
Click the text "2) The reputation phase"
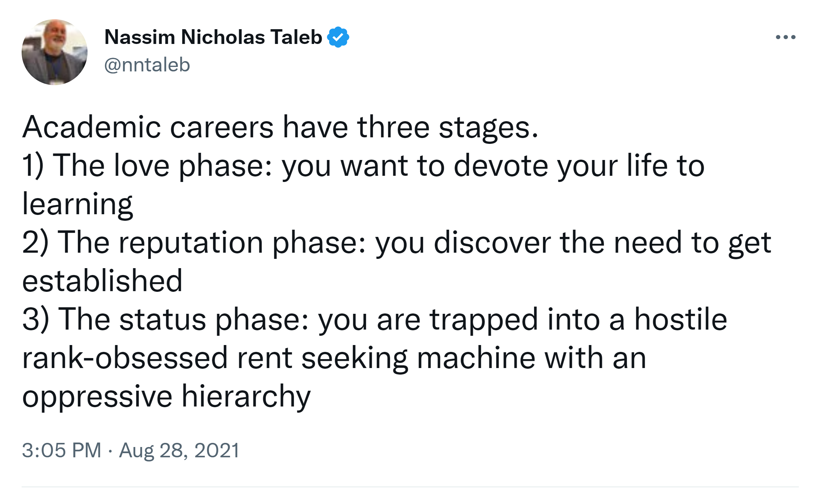point(142,243)
